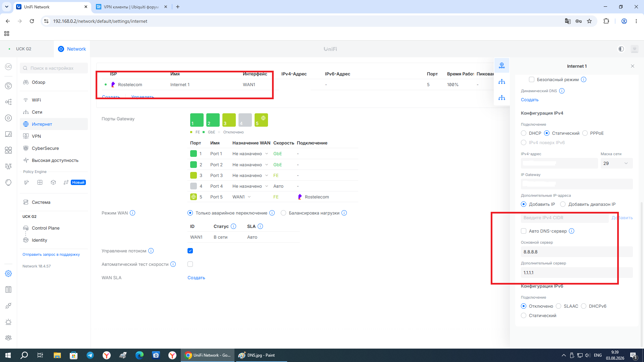Click Отправить запрос в поддержку link
644x362 pixels.
pos(51,254)
